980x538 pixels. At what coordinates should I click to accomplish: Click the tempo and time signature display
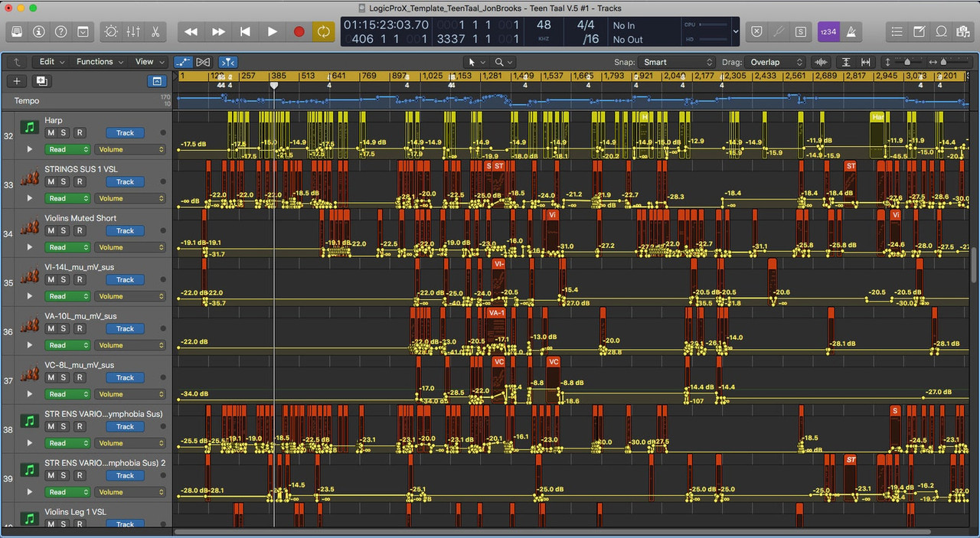pyautogui.click(x=590, y=31)
